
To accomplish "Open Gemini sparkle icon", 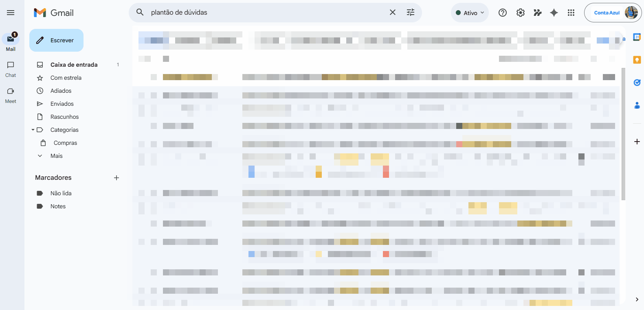I will point(554,13).
